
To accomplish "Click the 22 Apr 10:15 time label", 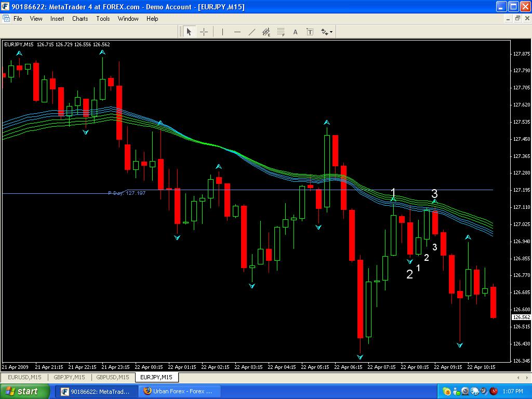I will pyautogui.click(x=481, y=367).
